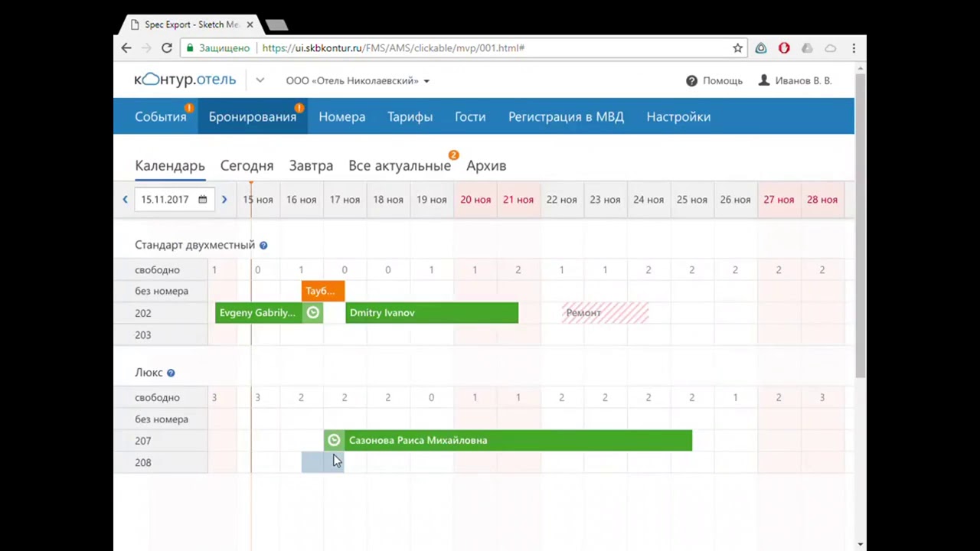This screenshot has height=551, width=980.
Task: Click room 202 row label
Action: (143, 313)
